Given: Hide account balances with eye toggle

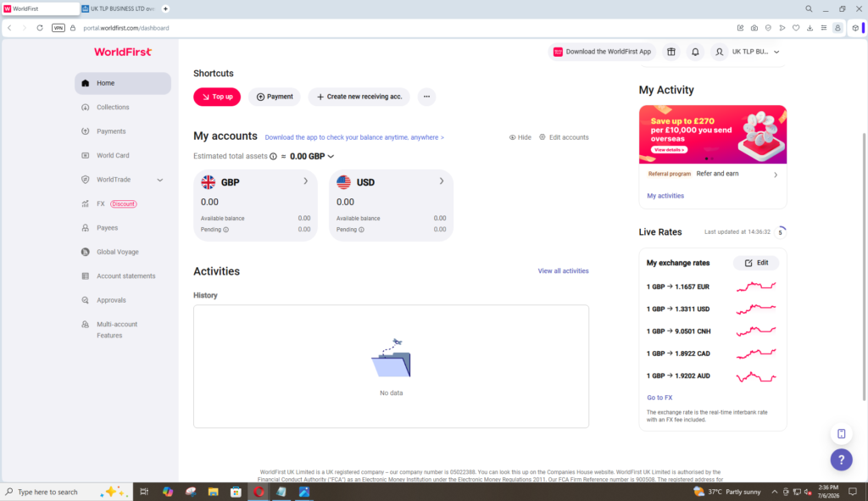Looking at the screenshot, I should tap(520, 137).
